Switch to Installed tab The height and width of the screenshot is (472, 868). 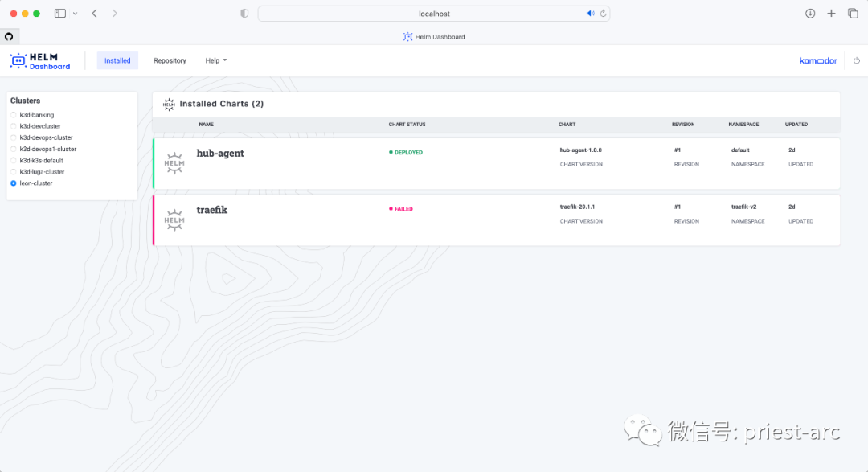pyautogui.click(x=117, y=60)
